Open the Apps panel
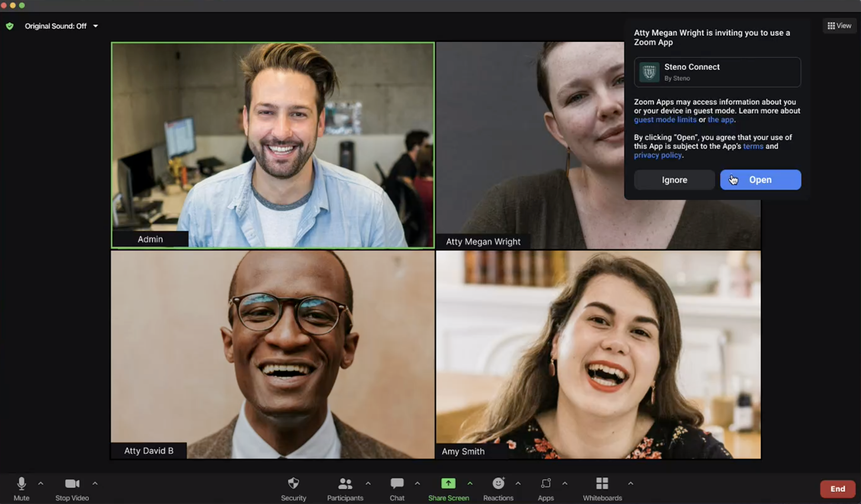 [546, 488]
